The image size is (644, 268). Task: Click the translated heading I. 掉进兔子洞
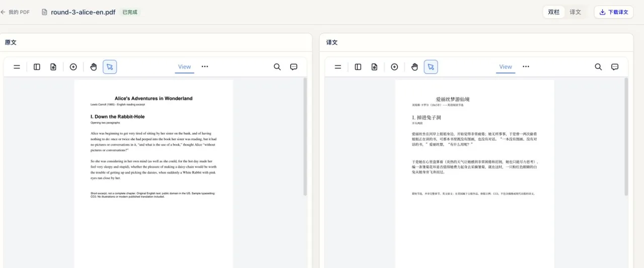[427, 118]
